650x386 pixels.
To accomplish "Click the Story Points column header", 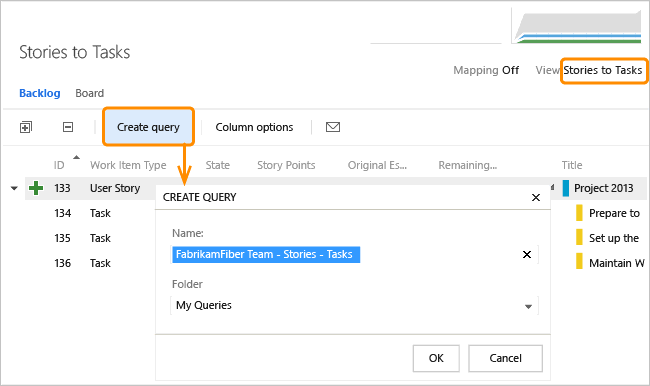I will pos(286,165).
